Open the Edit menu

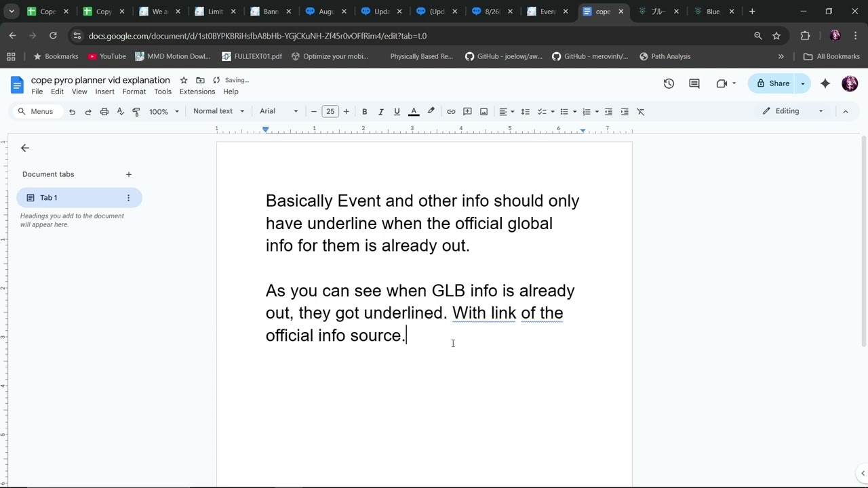57,91
